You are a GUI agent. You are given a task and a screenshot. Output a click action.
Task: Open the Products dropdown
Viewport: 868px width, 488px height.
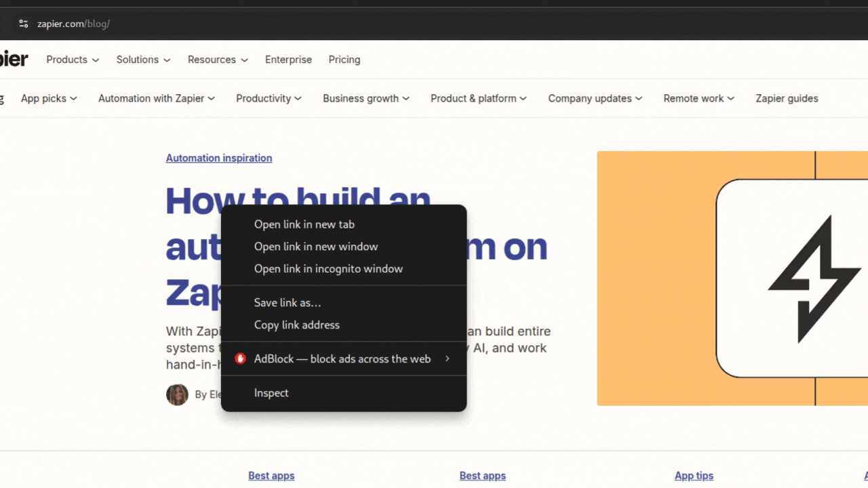click(73, 60)
